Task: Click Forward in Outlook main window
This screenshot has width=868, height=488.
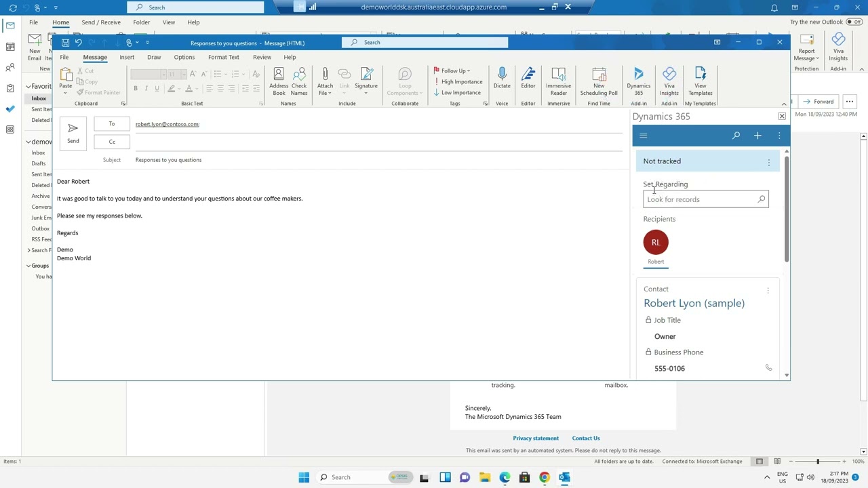Action: tap(818, 102)
